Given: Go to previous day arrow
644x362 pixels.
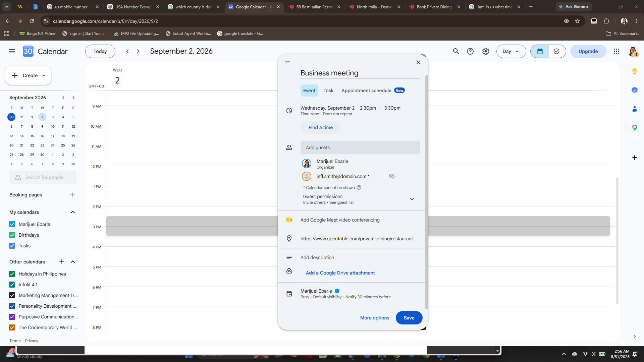Looking at the screenshot, I should 127,51.
